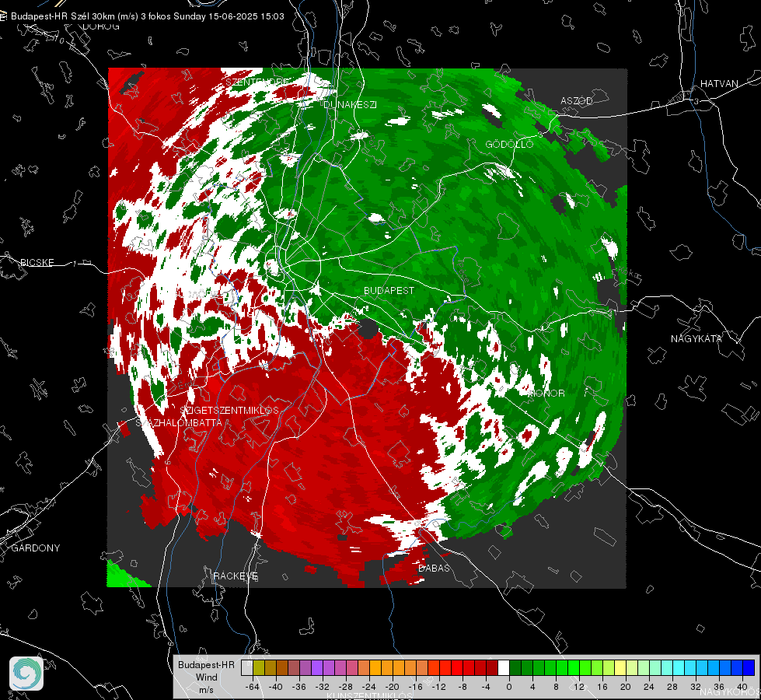Screen dimensions: 761x700
Task: Click the MONOR city label
Action: (x=546, y=394)
